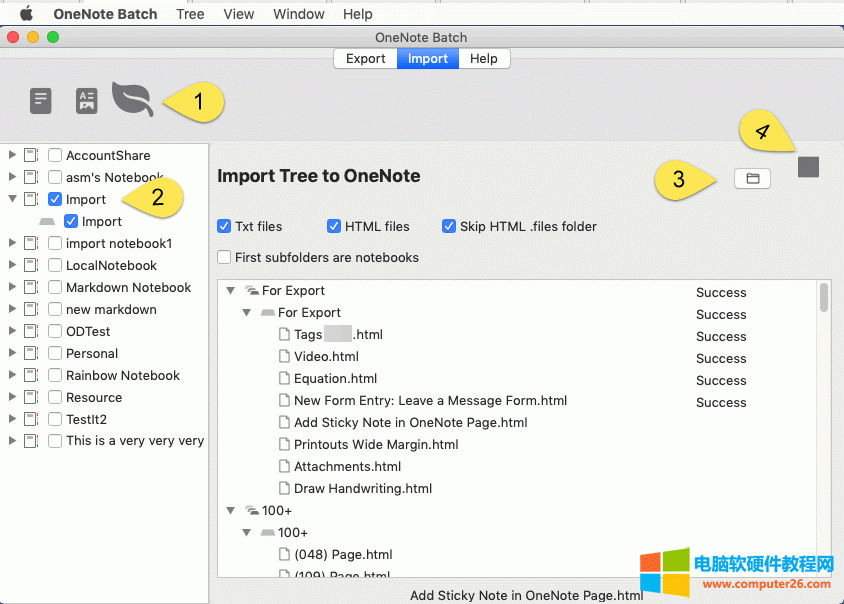Screen dimensions: 844x604
Task: Click the notebook icon beside Markdown Notebook
Action: tap(29, 287)
